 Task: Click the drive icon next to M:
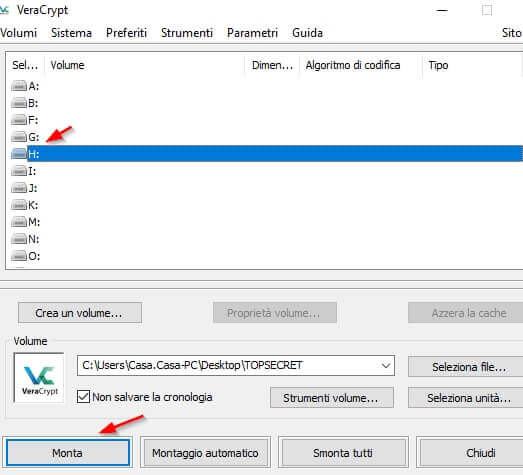click(x=19, y=222)
